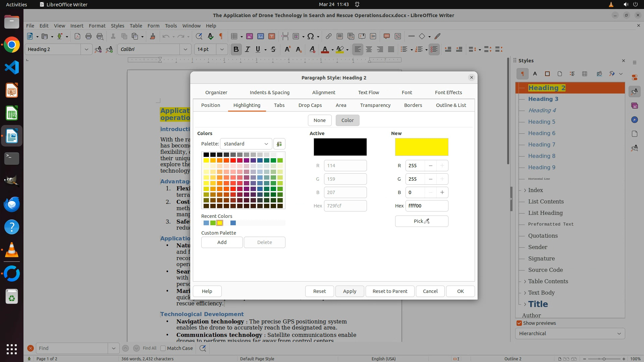Viewport: 644px width, 362px height.
Task: Click the Justified alignment icon
Action: pyautogui.click(x=391, y=49)
